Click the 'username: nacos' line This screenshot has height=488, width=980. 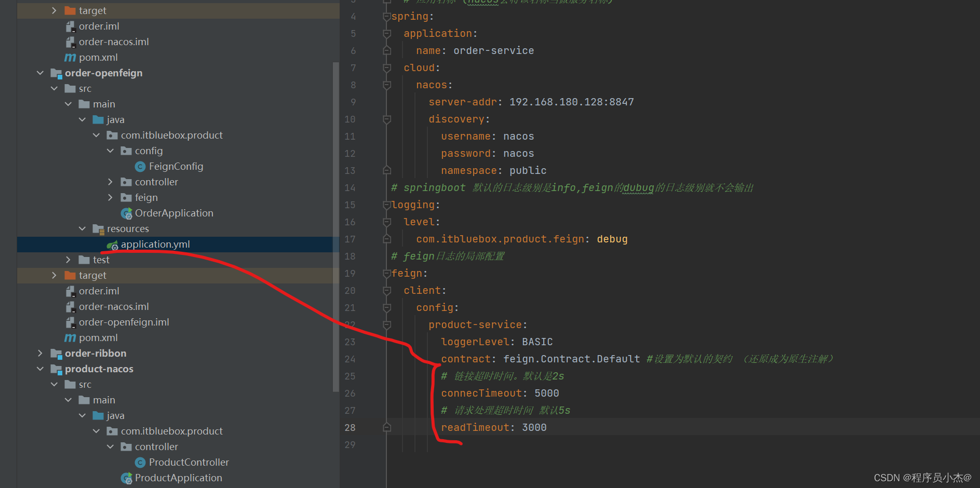point(487,136)
